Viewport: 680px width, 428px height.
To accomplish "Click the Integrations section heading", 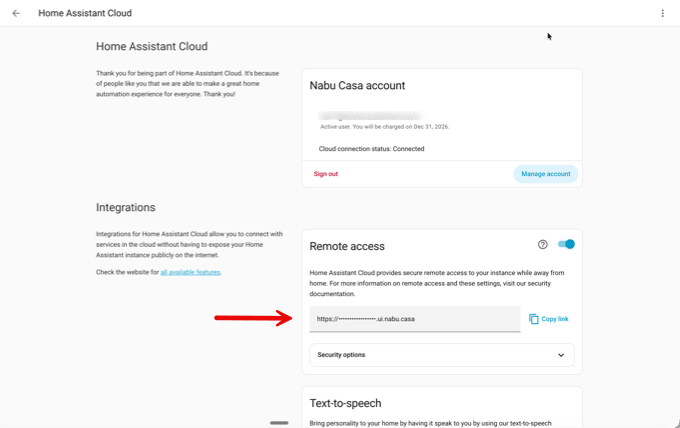I will tap(125, 207).
